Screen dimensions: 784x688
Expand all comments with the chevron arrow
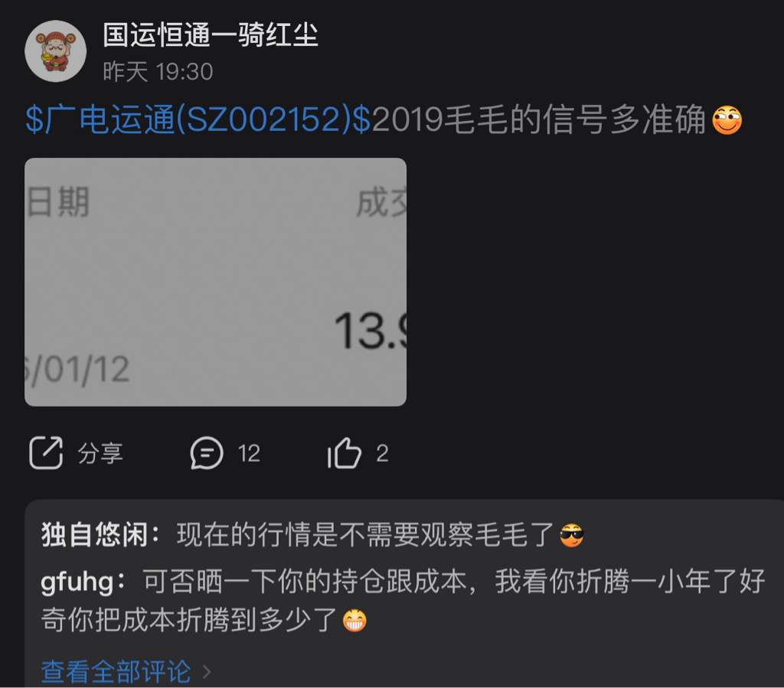207,671
